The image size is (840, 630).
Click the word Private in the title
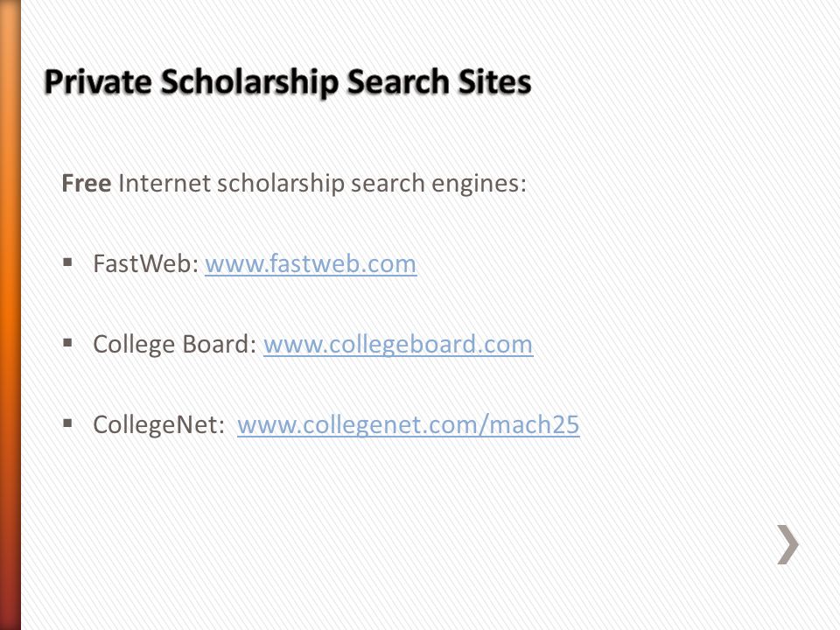pyautogui.click(x=98, y=82)
